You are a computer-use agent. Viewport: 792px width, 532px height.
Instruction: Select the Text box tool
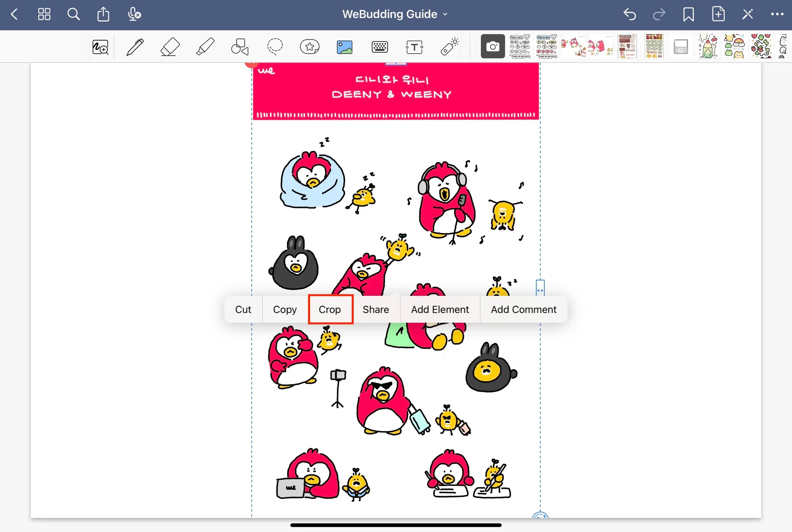(414, 47)
